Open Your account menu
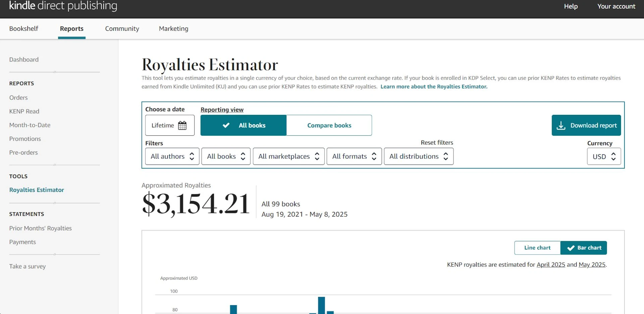The height and width of the screenshot is (314, 644). [x=616, y=6]
